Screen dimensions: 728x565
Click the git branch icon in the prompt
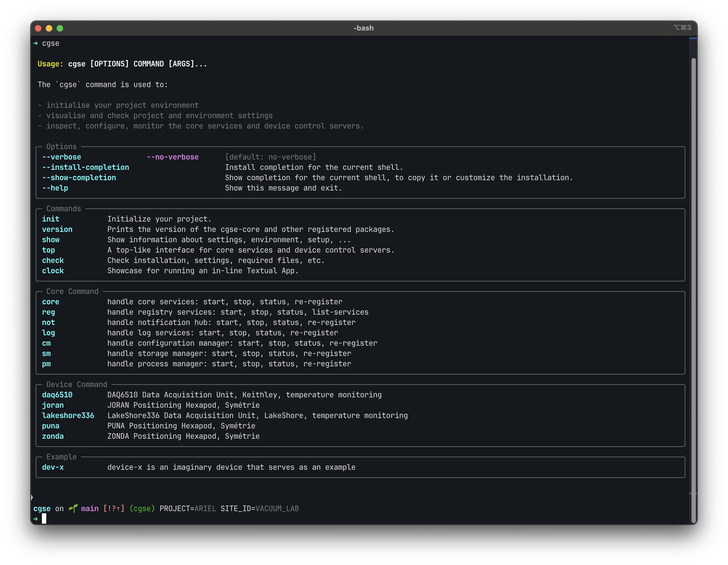[73, 509]
